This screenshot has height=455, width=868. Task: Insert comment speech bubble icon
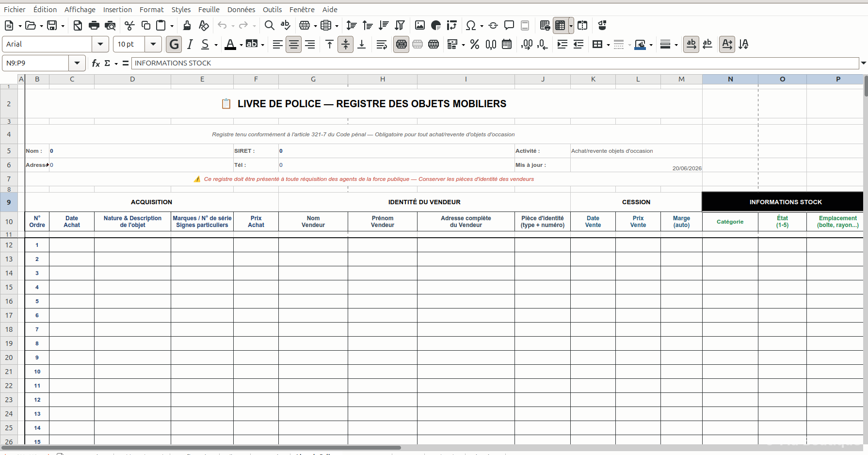pyautogui.click(x=509, y=25)
